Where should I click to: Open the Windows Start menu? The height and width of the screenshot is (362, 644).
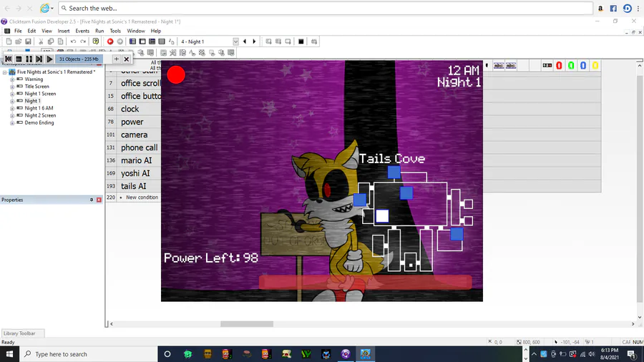pos(9,354)
